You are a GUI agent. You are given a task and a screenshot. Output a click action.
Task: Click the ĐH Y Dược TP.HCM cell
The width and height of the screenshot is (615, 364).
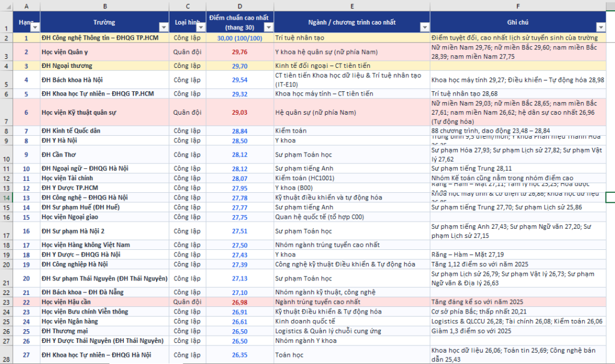point(105,188)
